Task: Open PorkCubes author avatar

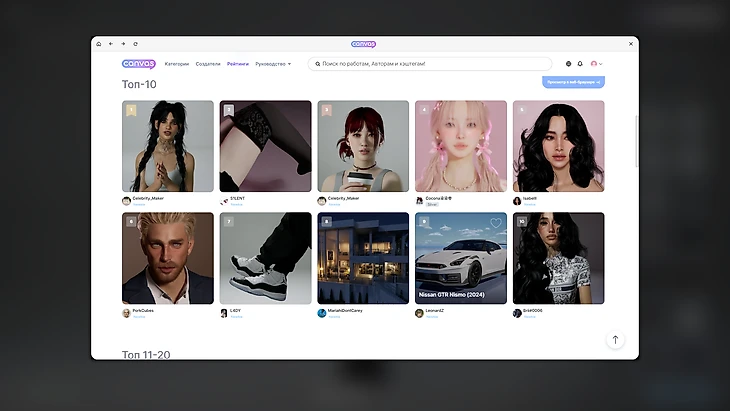Action: (126, 312)
